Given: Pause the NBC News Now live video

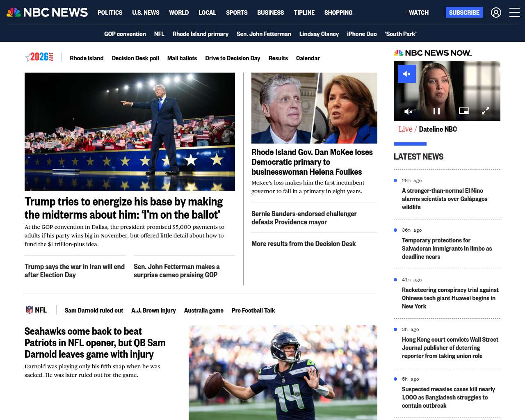Looking at the screenshot, I should 436,111.
